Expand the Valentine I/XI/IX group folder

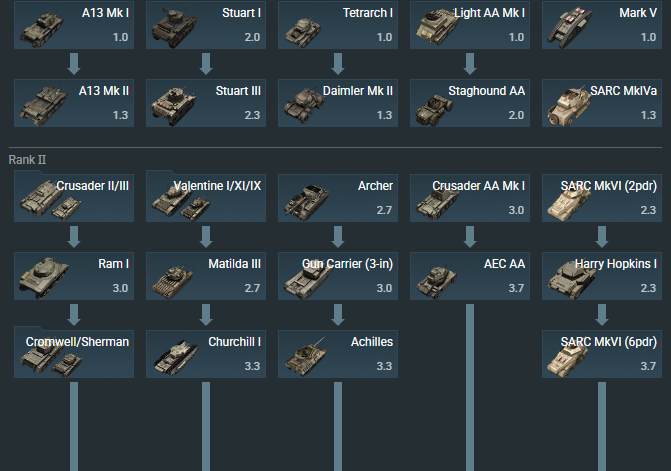(x=206, y=196)
